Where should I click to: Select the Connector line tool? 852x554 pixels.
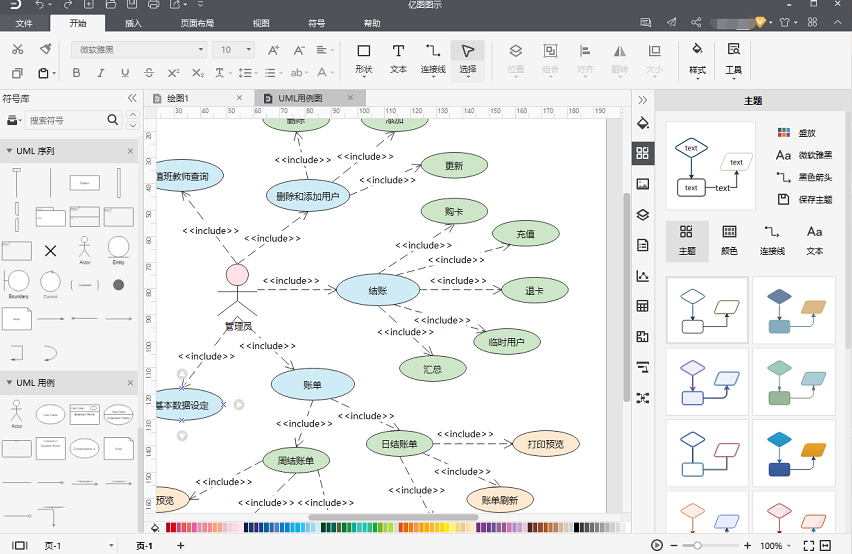[x=433, y=58]
